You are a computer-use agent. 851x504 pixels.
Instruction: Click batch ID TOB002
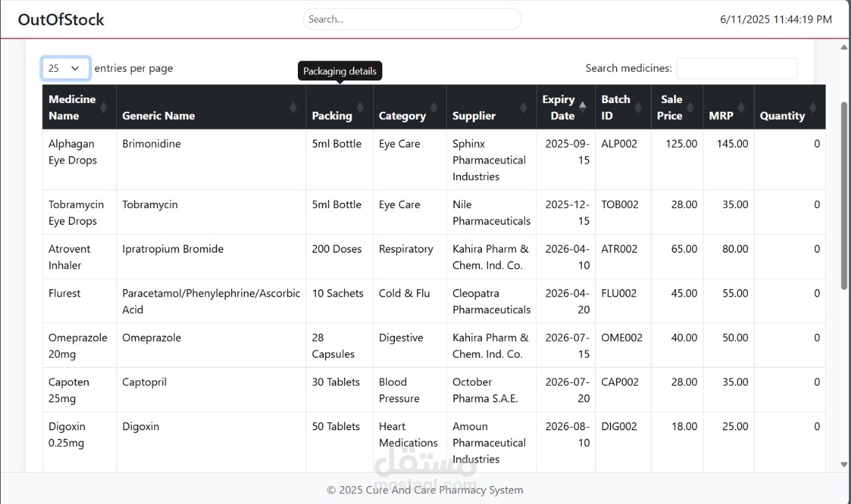tap(620, 205)
